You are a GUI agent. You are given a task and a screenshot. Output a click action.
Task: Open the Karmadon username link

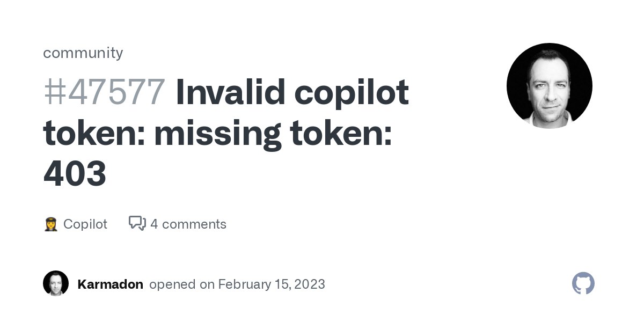[110, 284]
